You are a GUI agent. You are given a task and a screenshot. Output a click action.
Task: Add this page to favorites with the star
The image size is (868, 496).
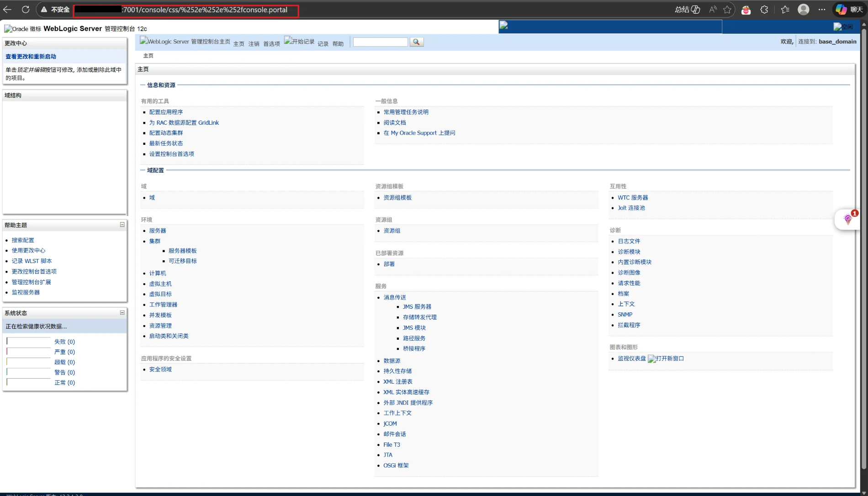[727, 10]
